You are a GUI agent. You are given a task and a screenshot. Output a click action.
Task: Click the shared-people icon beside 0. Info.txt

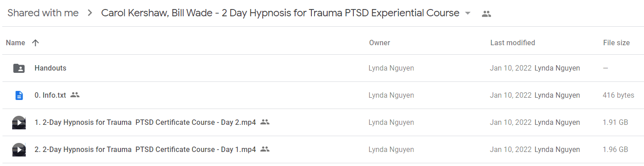(x=75, y=95)
